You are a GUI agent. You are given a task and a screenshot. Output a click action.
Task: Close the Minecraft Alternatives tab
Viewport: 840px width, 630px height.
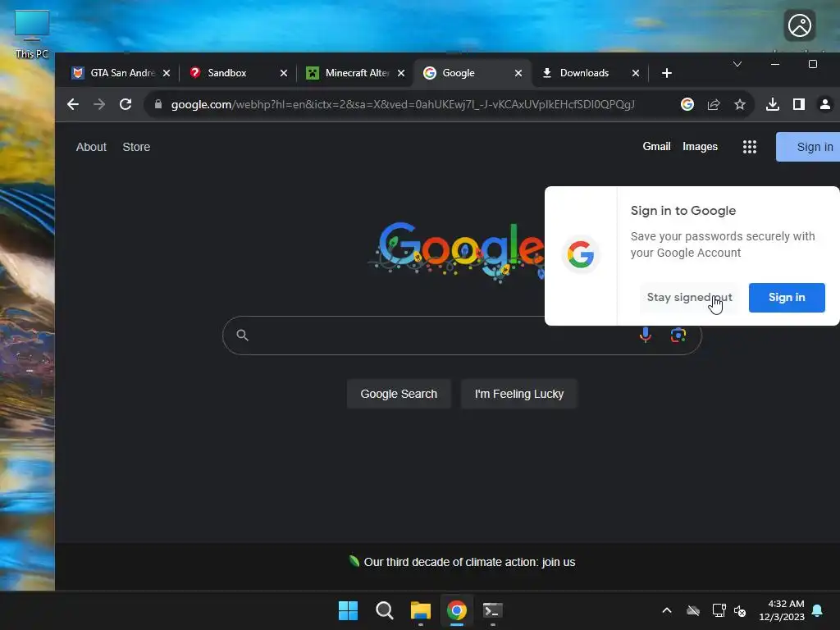[x=401, y=73]
